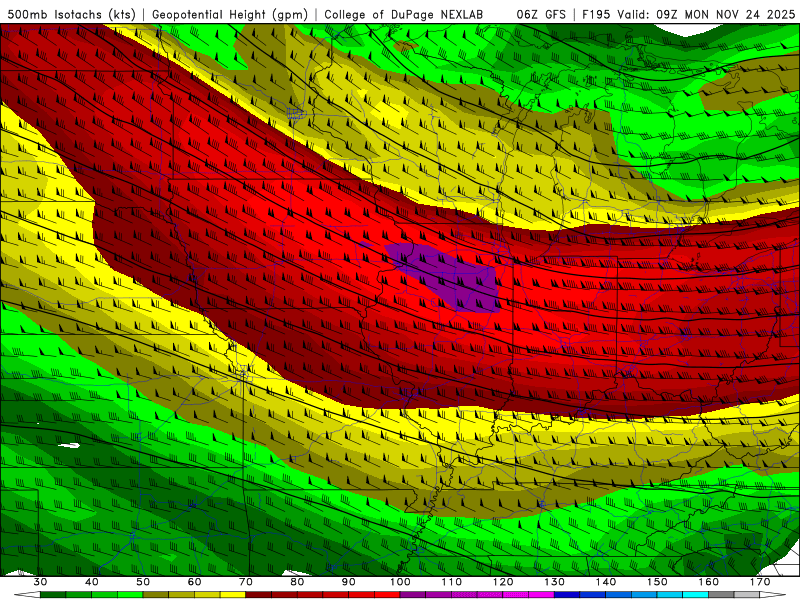
Task: Click the 'Geopotential Height (gpm)' header text
Action: coord(230,14)
